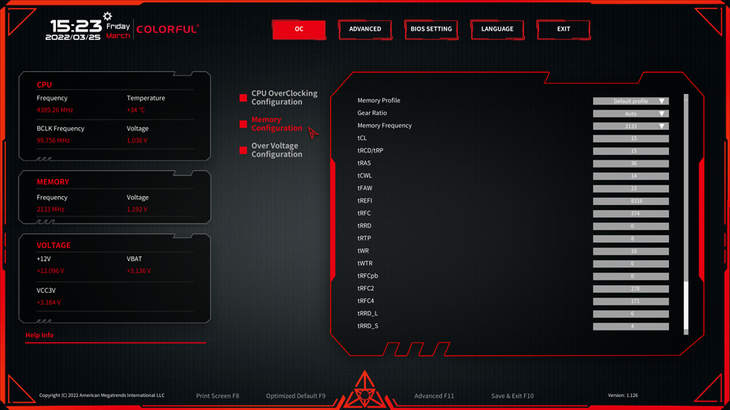Click Optimized Default F9
The width and height of the screenshot is (730, 410).
tap(295, 396)
